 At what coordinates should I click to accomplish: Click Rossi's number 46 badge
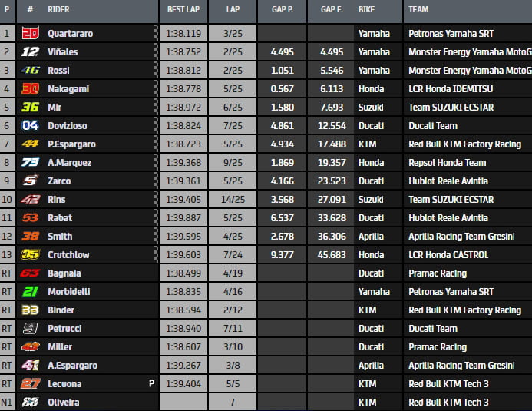[x=30, y=70]
